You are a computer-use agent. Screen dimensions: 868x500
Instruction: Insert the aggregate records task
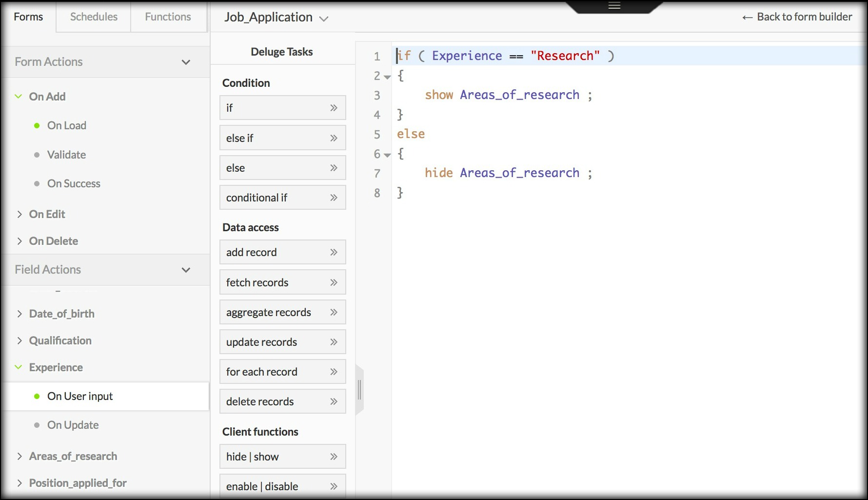point(282,312)
